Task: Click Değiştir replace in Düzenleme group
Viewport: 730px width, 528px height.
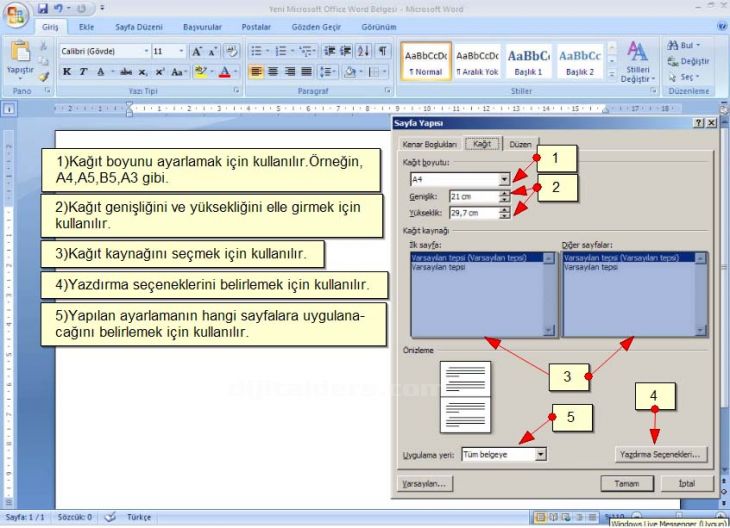Action: coord(688,61)
